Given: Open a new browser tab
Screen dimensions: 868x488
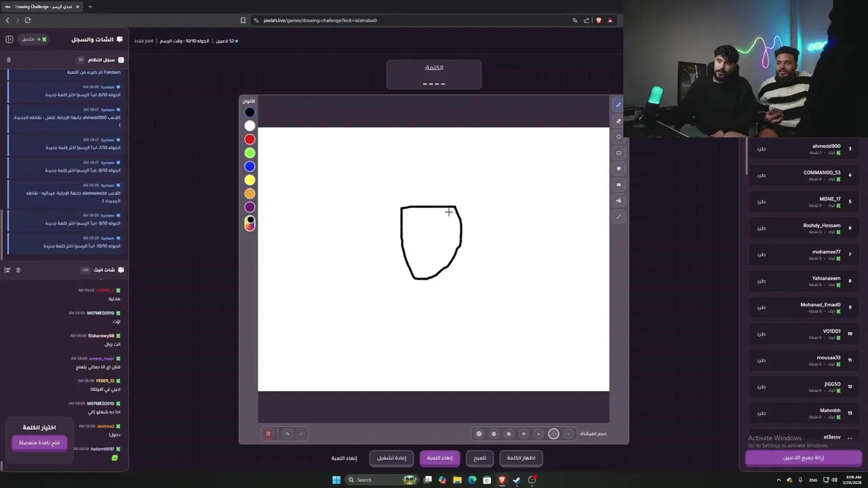Looking at the screenshot, I should click(90, 7).
